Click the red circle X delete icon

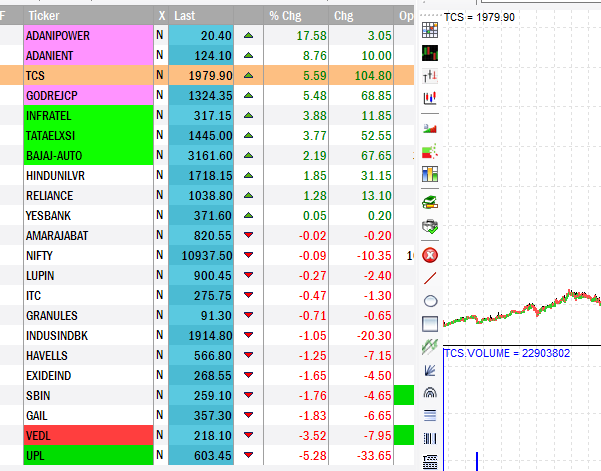coord(430,255)
